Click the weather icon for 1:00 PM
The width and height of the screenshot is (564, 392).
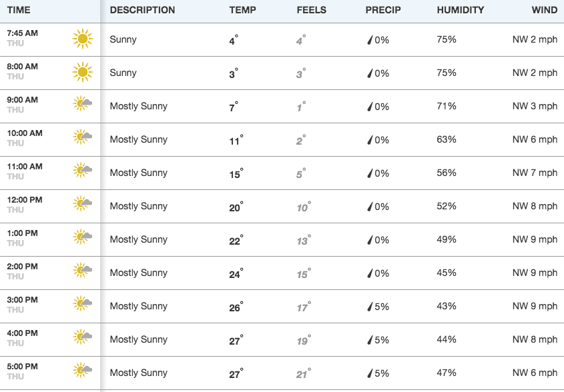point(82,237)
